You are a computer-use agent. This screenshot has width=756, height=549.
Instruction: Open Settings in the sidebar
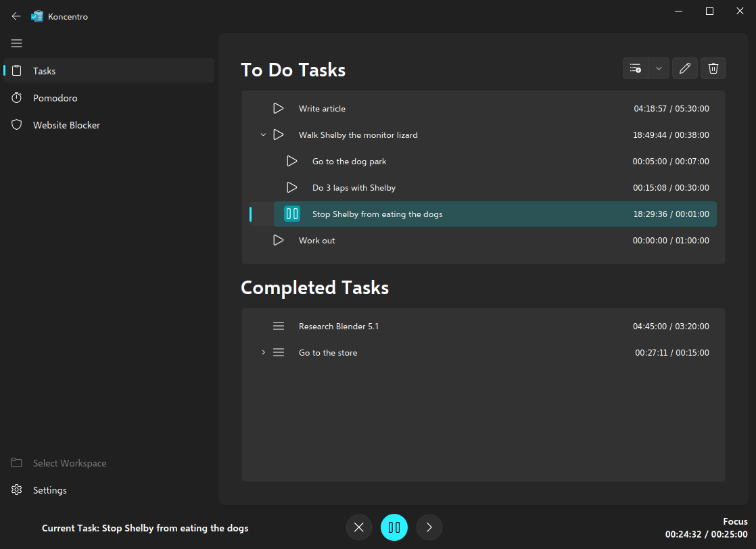(x=49, y=490)
